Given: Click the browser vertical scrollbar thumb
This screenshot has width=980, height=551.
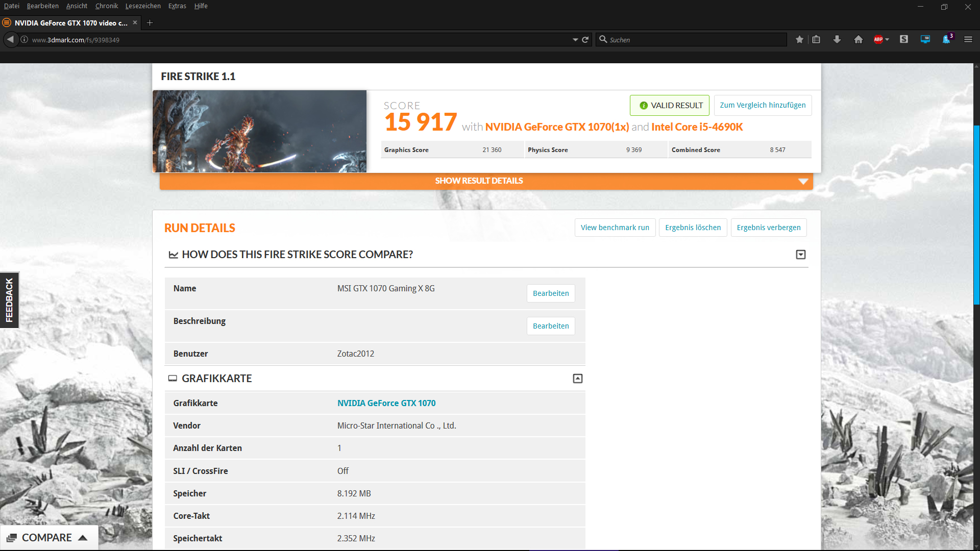Looking at the screenshot, I should [976, 214].
